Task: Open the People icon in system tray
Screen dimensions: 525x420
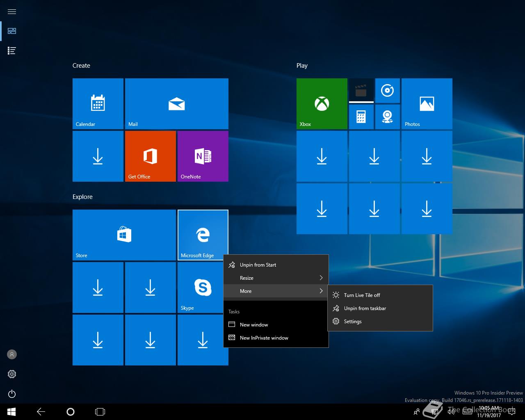Action: pyautogui.click(x=417, y=412)
